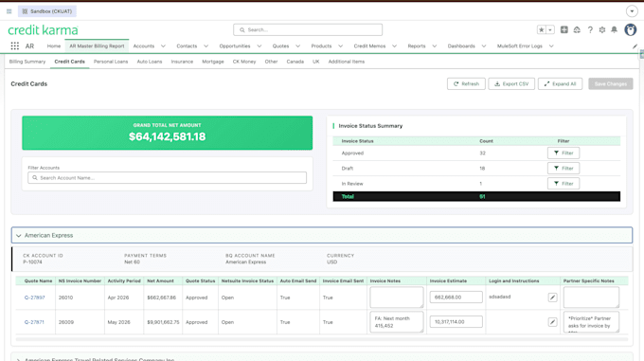Switch to the Canada sub-tab

[x=295, y=62]
